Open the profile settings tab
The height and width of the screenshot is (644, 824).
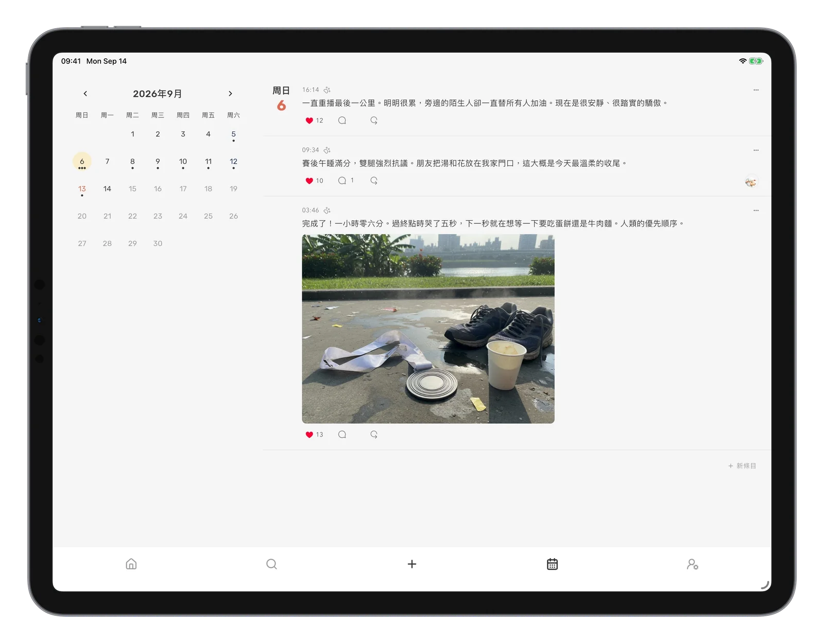click(693, 564)
